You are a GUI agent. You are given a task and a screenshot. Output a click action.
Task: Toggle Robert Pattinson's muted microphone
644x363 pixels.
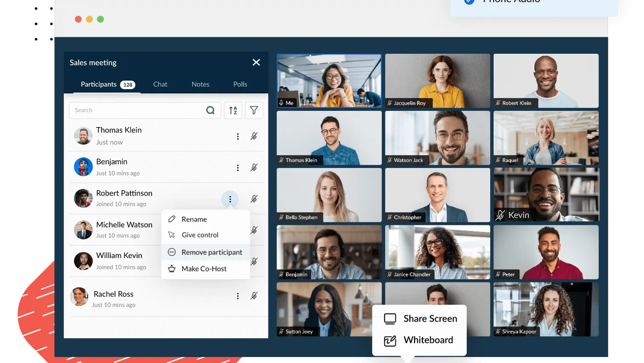pyautogui.click(x=254, y=199)
